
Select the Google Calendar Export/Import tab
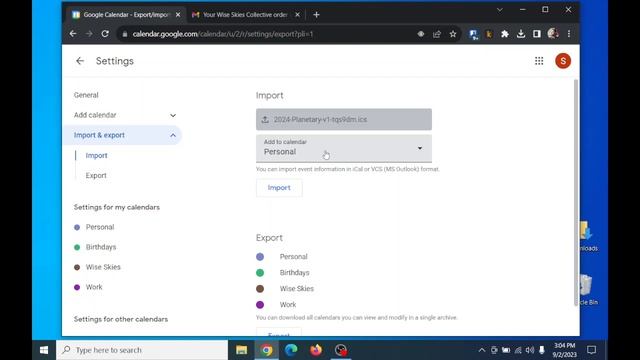126,15
